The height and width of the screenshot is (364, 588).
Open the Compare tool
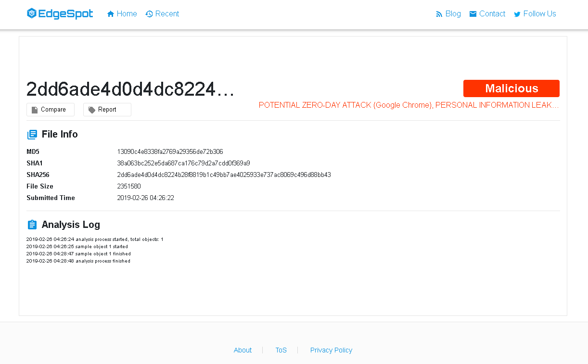(x=51, y=109)
